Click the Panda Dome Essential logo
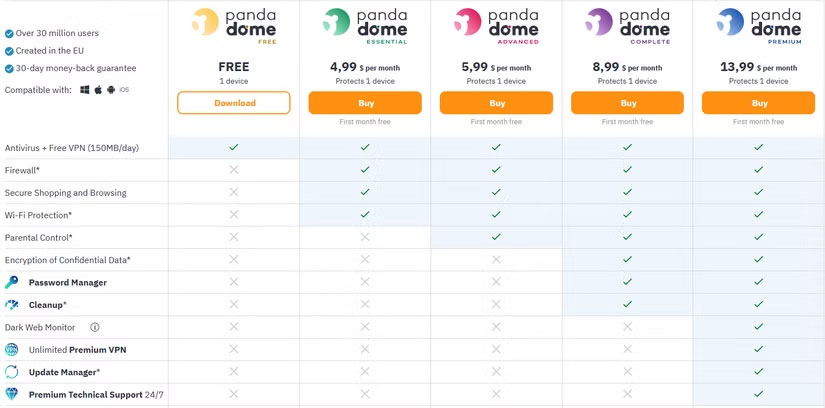The height and width of the screenshot is (408, 825). point(364,24)
